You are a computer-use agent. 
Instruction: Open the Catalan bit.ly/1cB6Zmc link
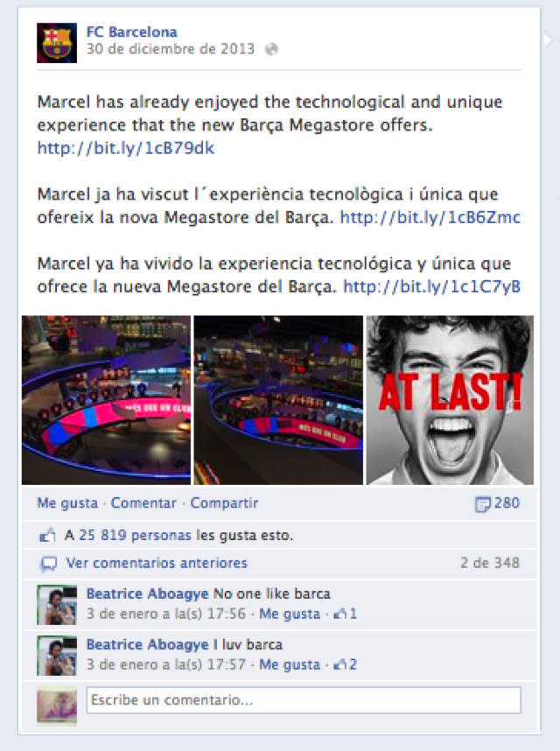(x=430, y=217)
